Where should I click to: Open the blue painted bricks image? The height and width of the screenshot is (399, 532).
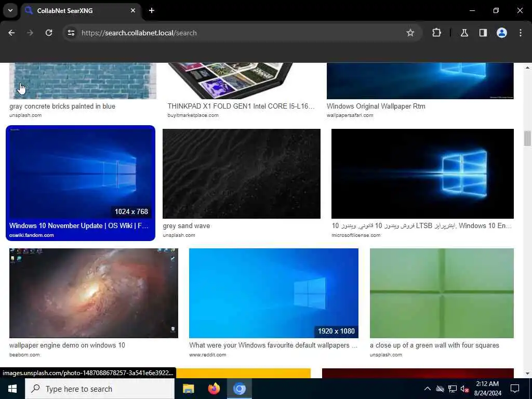click(x=83, y=81)
